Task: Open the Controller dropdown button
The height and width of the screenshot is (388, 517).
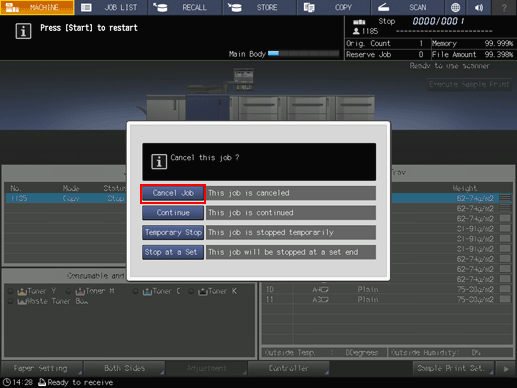Action: (x=289, y=368)
